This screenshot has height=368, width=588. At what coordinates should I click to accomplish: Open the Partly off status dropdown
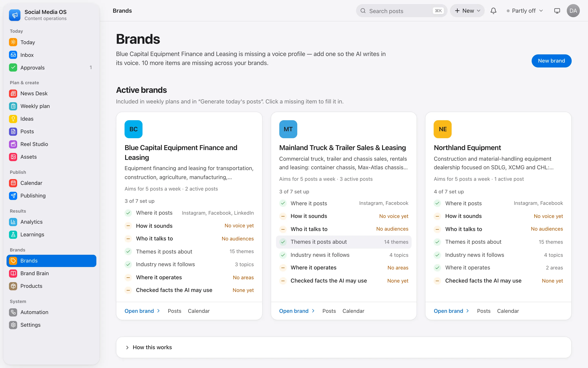pos(525,11)
